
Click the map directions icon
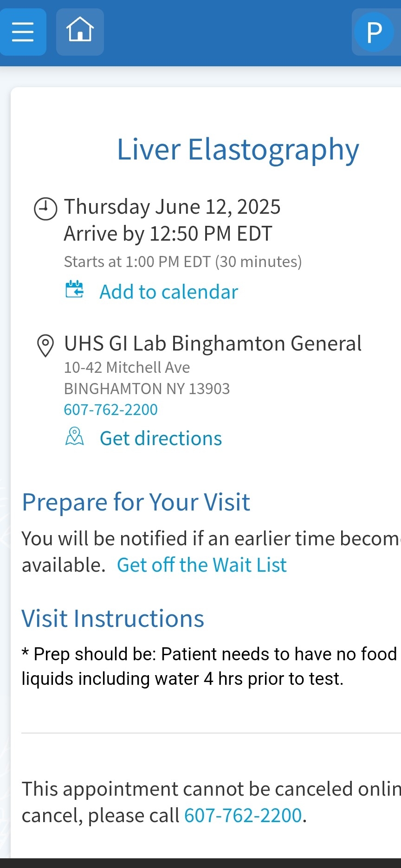[74, 437]
